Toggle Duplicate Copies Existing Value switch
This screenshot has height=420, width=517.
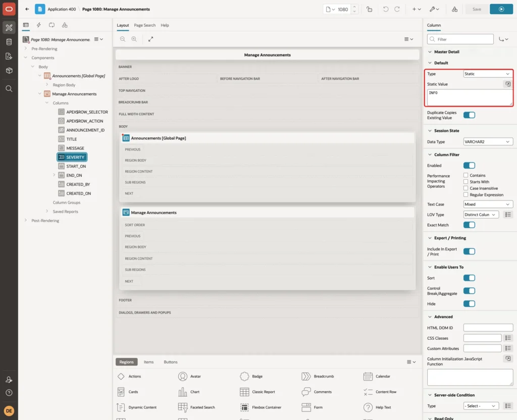pyautogui.click(x=469, y=115)
